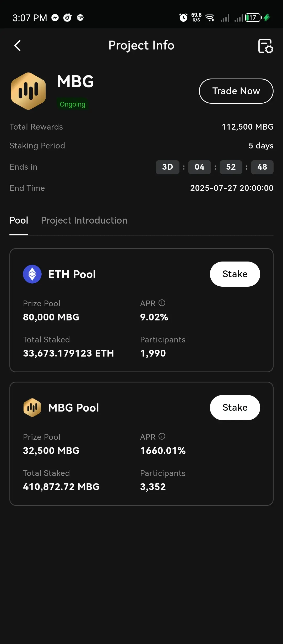Tap the MBG Pool coin icon
The height and width of the screenshot is (644, 283).
[x=32, y=408]
